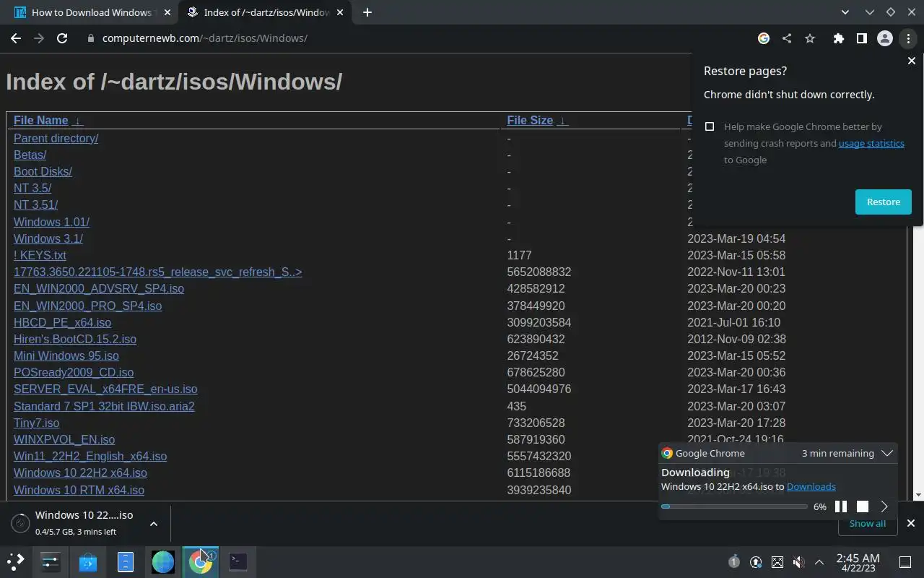Viewport: 924px width, 578px height.
Task: Open the download item options chevron
Action: (154, 524)
